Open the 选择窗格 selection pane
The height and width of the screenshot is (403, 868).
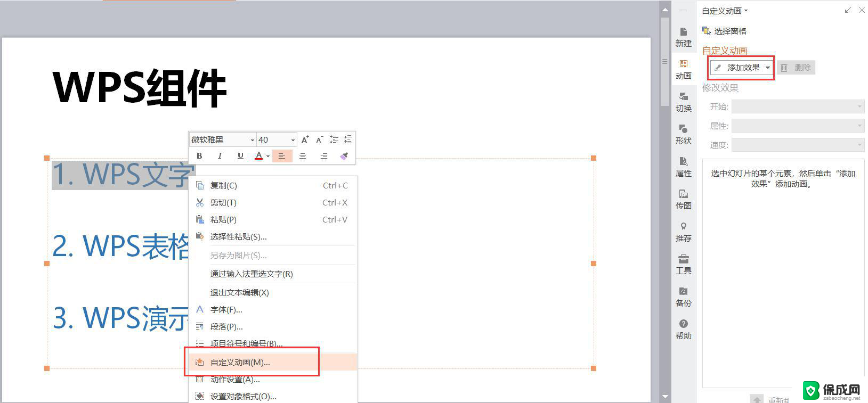pyautogui.click(x=725, y=31)
